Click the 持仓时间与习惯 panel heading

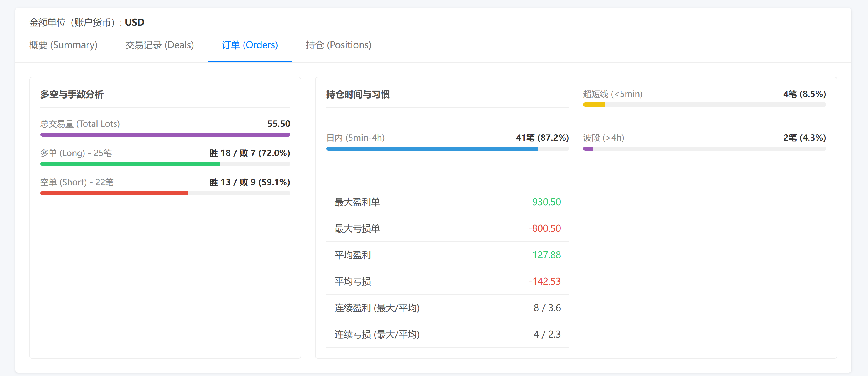(358, 94)
